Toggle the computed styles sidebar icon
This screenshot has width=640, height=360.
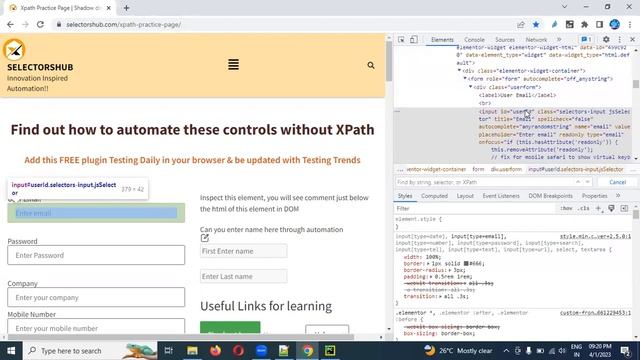pos(624,209)
